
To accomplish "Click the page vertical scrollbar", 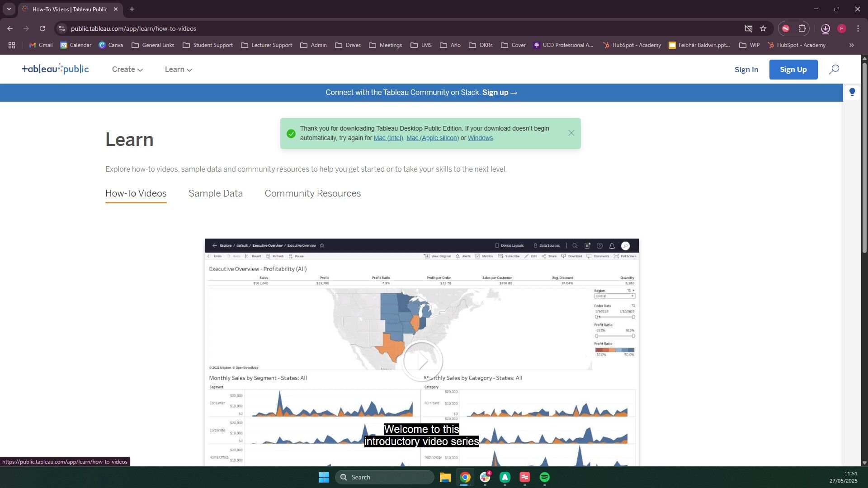I will 864,158.
